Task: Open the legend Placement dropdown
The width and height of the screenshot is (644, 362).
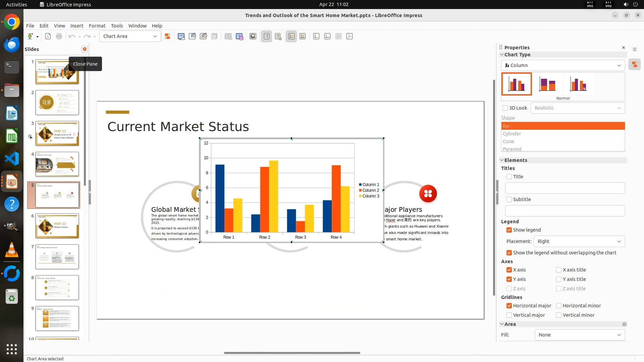Action: (579, 241)
